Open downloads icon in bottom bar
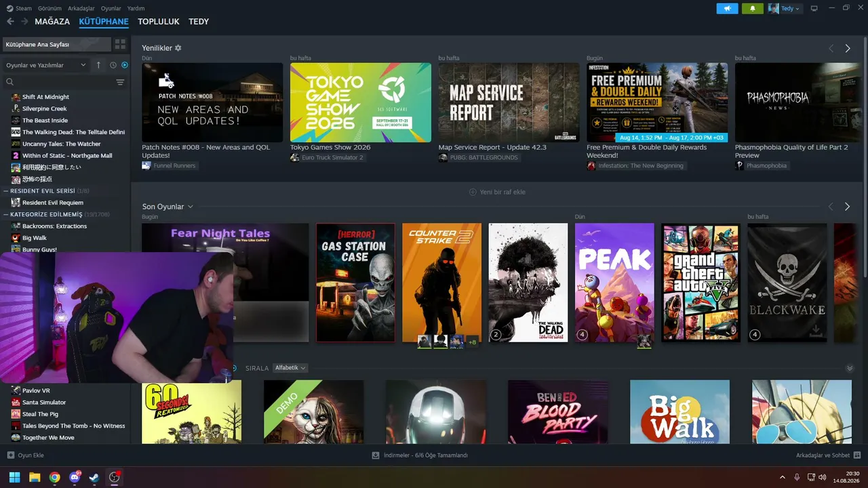The height and width of the screenshot is (488, 868). point(376,455)
